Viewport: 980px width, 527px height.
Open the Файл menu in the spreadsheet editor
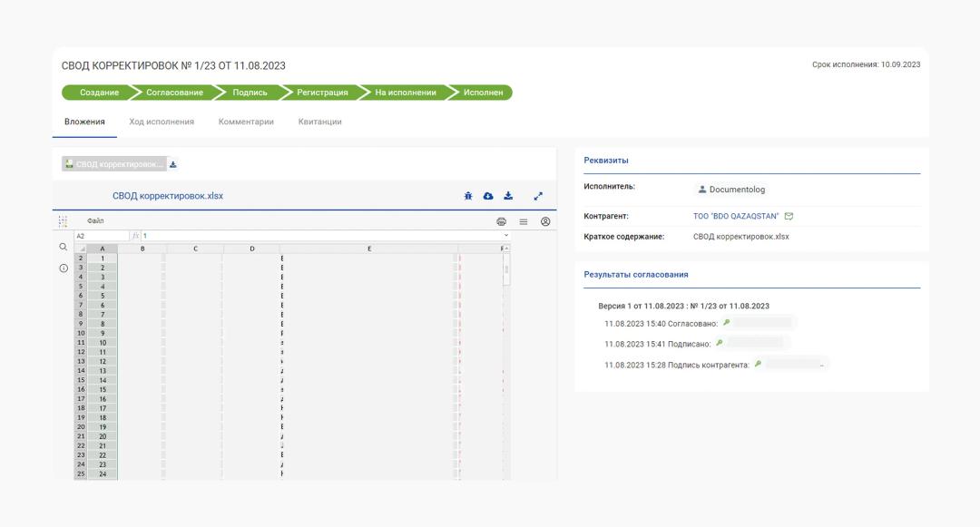click(x=95, y=221)
